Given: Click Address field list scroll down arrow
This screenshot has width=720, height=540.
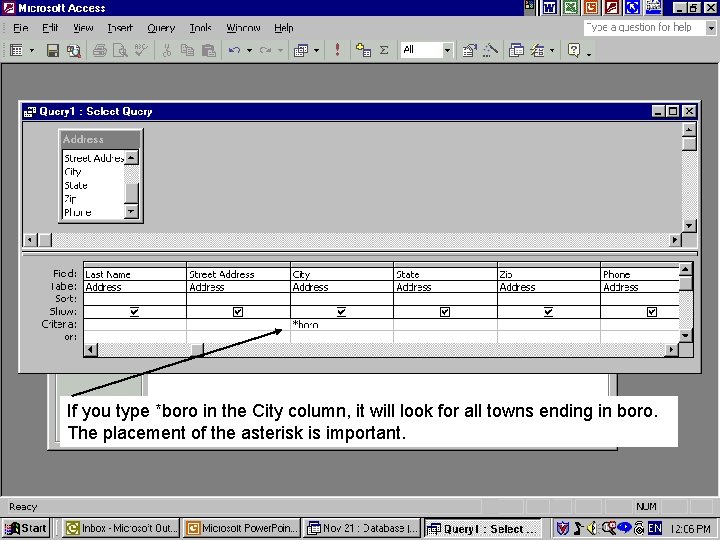Looking at the screenshot, I should click(131, 211).
